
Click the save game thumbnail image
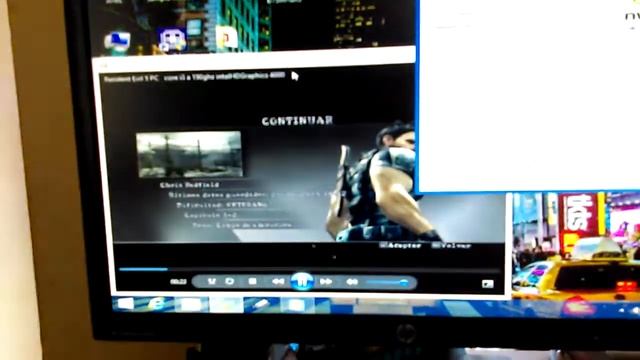pos(189,154)
